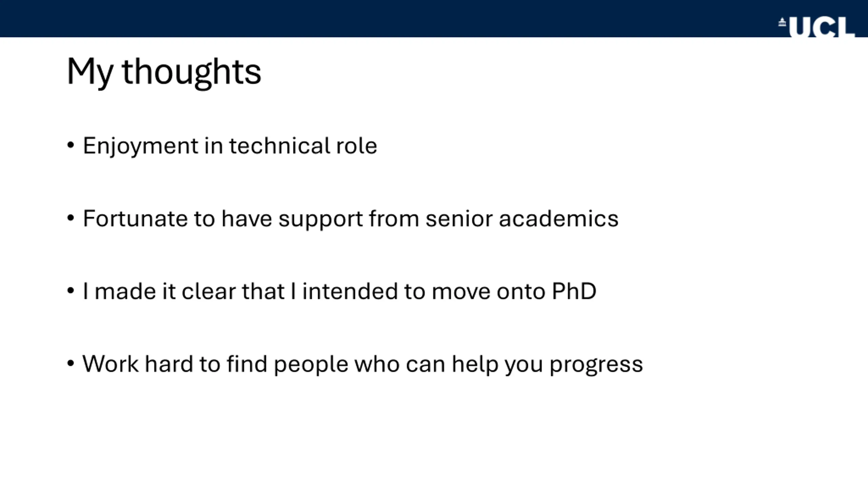
Task: Click the 'Enjoyment in technical role' bullet text
Action: [x=230, y=146]
